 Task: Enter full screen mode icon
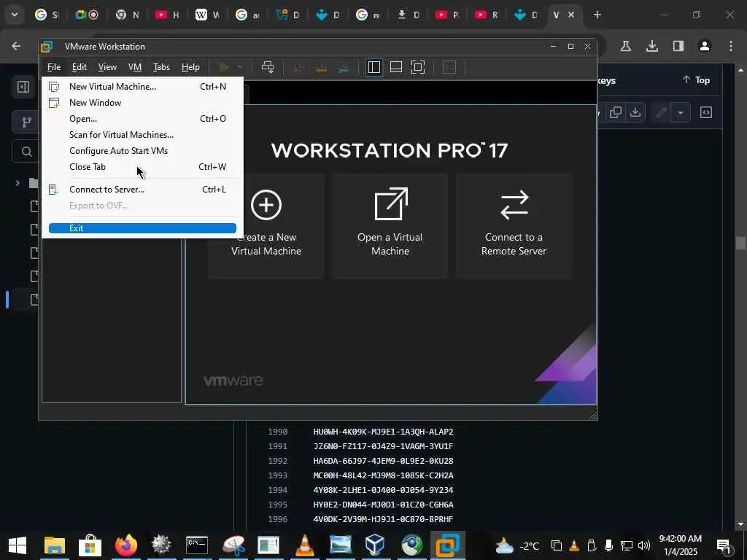pyautogui.click(x=418, y=67)
